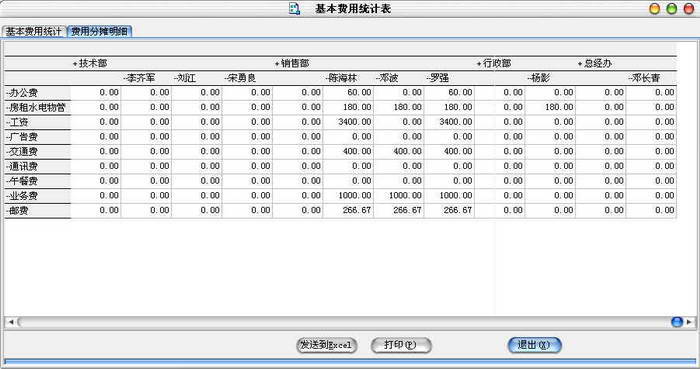Click the horizontal scrollbar left arrow
The image size is (700, 369).
point(11,322)
